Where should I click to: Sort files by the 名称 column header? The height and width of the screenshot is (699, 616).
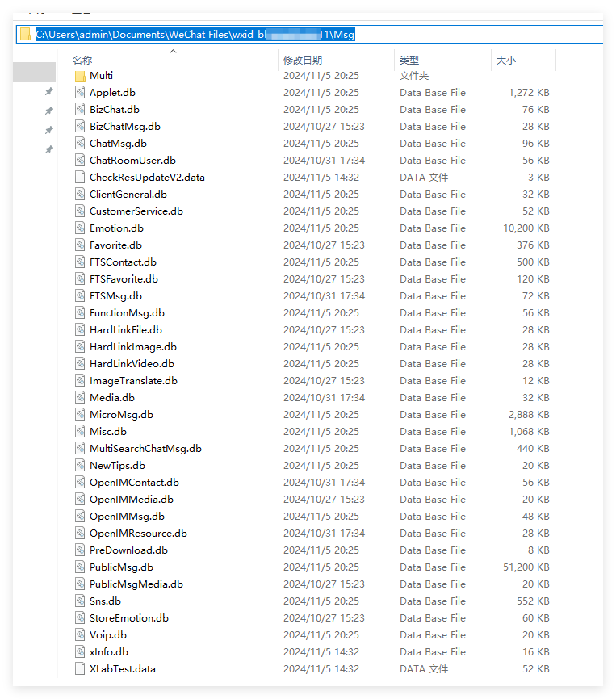[x=82, y=61]
